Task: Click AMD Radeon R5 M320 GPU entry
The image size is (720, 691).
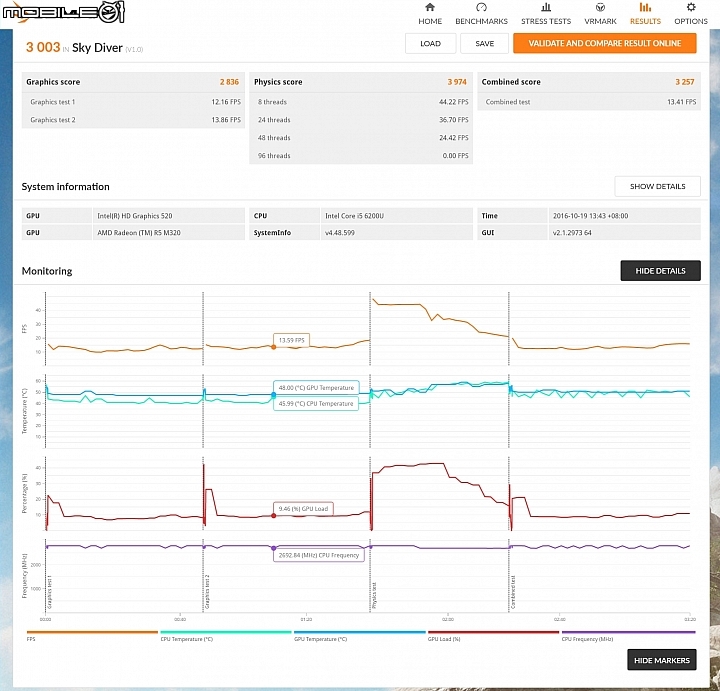Action: tap(139, 233)
